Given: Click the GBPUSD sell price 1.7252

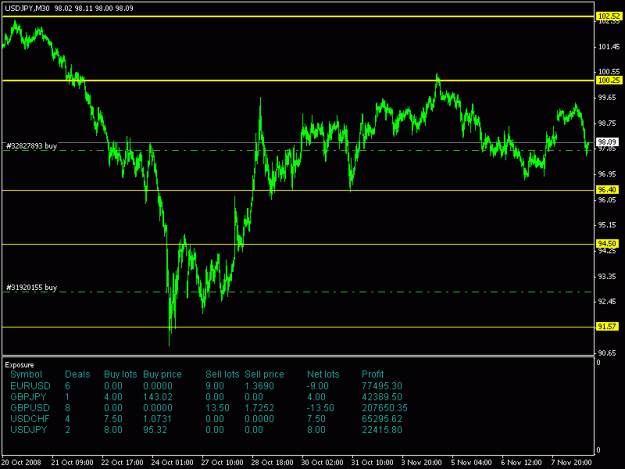Looking at the screenshot, I should (x=259, y=408).
